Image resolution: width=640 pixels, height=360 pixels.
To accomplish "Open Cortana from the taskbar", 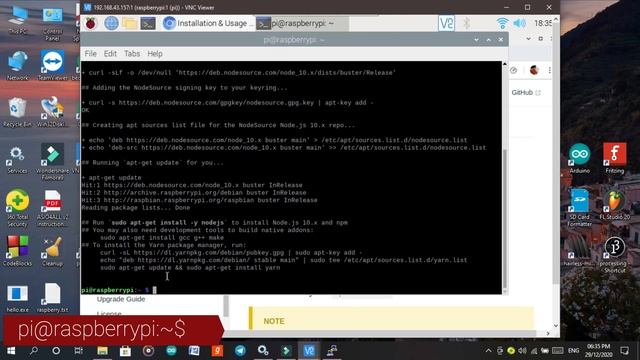I will [56, 351].
